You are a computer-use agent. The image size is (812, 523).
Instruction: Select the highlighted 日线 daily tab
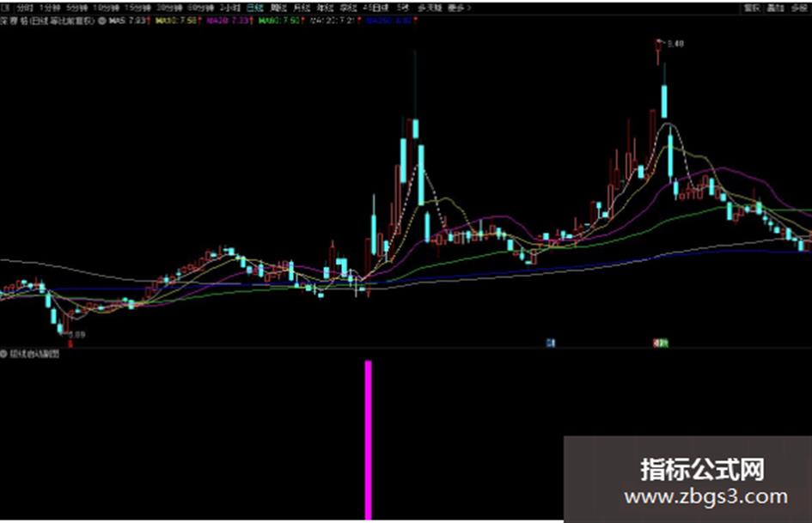[255, 9]
